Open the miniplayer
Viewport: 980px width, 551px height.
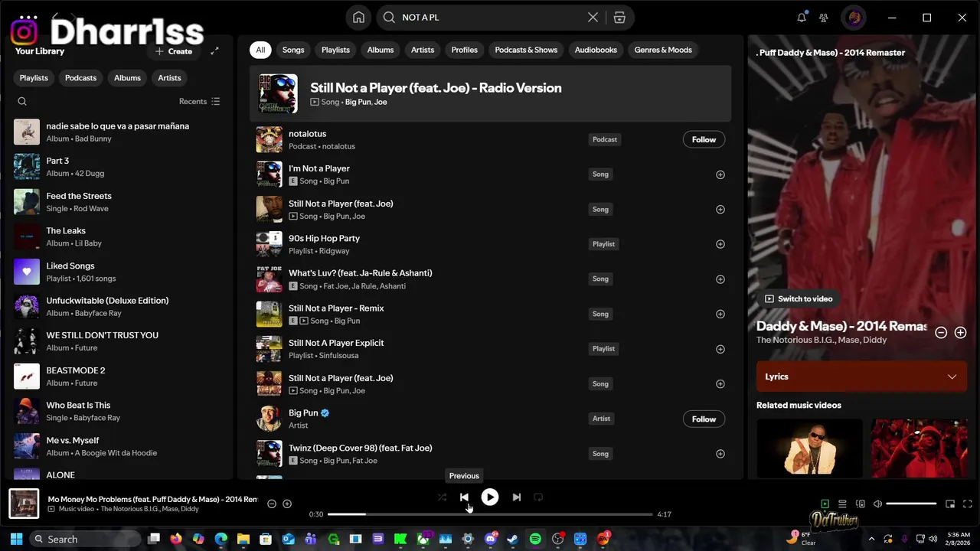click(950, 504)
